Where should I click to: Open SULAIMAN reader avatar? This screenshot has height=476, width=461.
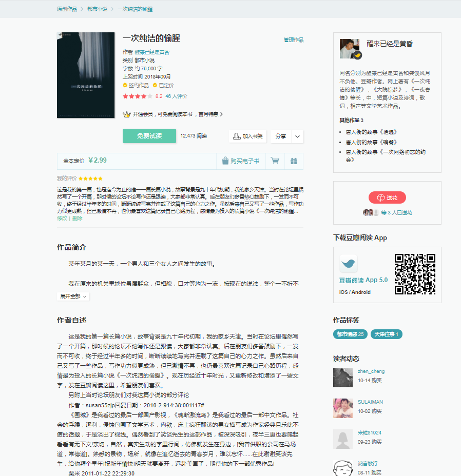click(x=343, y=408)
